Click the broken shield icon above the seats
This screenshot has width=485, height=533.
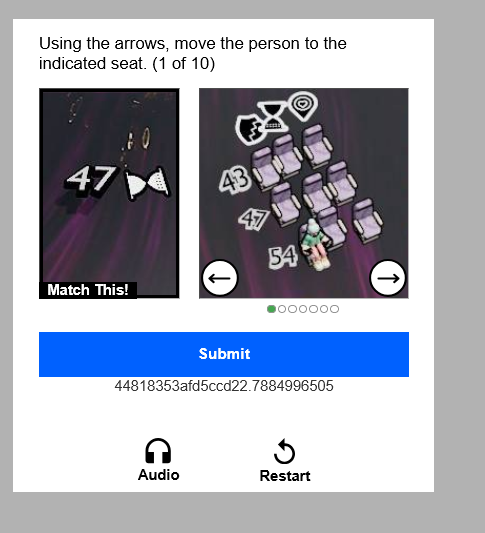tap(249, 129)
